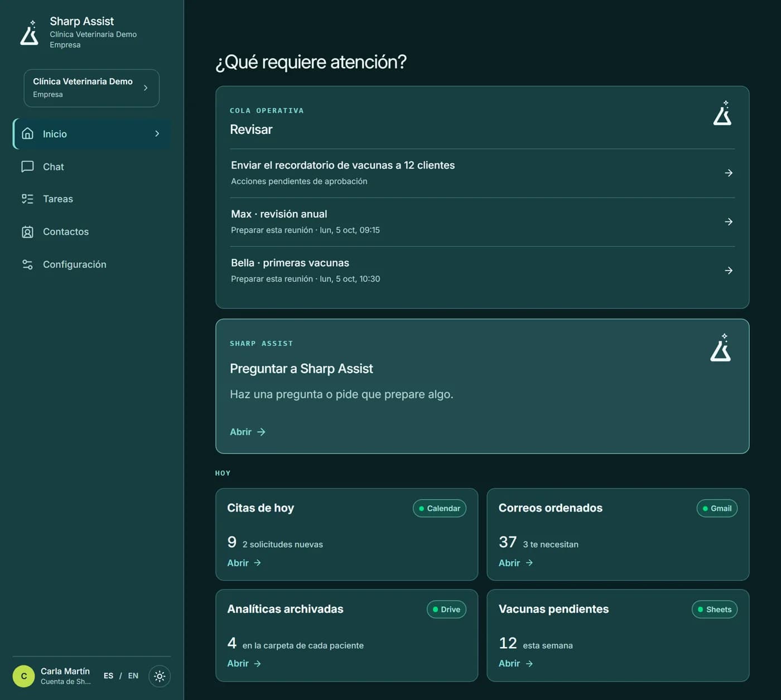Click the 'Analíticas archivadas' card title
781x700 pixels.
click(285, 609)
